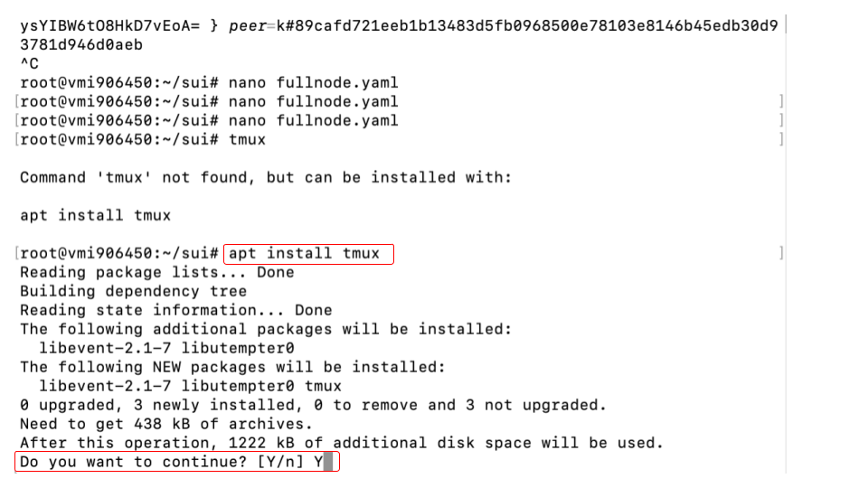Click the "libevent-2.1-7 libutempter0 tmux" package line
Image resolution: width=868 pixels, height=488 pixels.
[x=191, y=386]
